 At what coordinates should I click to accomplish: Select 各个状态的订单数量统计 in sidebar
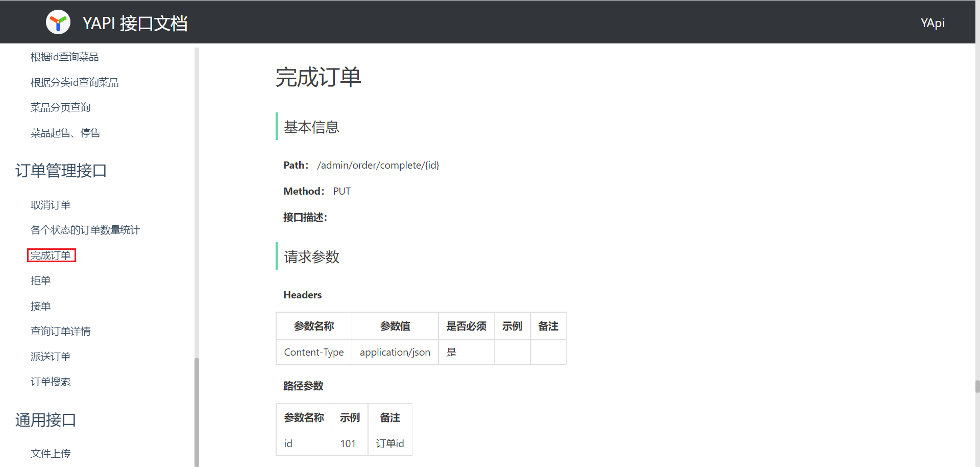(x=85, y=230)
